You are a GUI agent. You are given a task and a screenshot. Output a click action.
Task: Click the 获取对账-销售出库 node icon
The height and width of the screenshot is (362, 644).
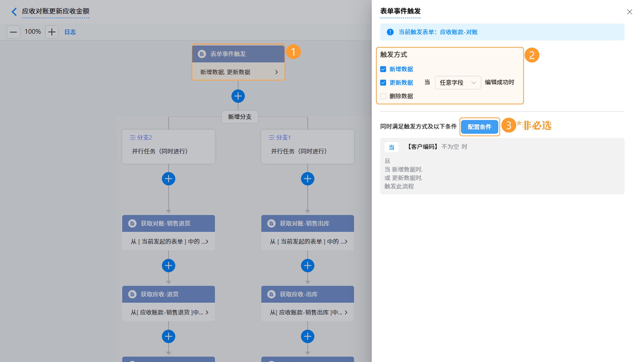pyautogui.click(x=271, y=223)
